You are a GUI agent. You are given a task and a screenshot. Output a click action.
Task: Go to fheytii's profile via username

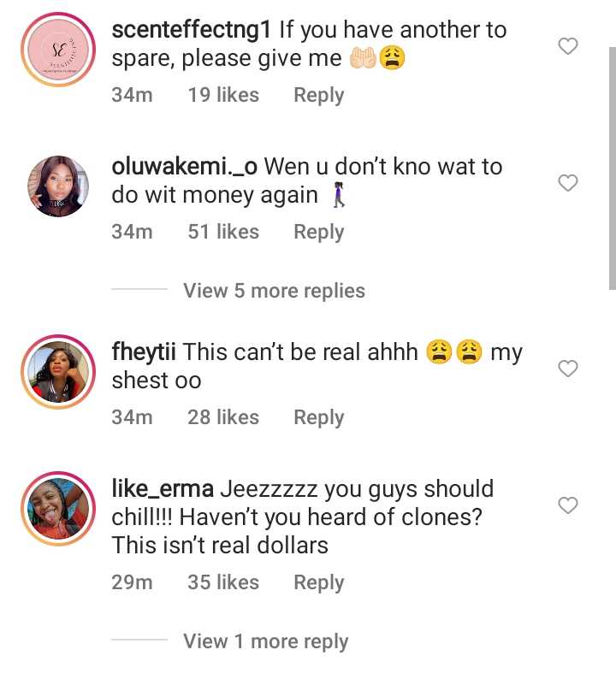click(144, 351)
